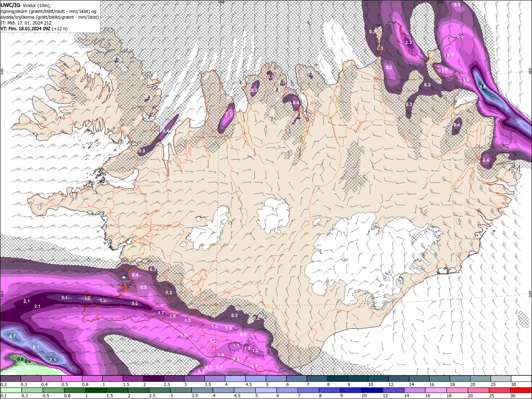Click the red final swatch in rain legend

pyautogui.click(x=521, y=390)
